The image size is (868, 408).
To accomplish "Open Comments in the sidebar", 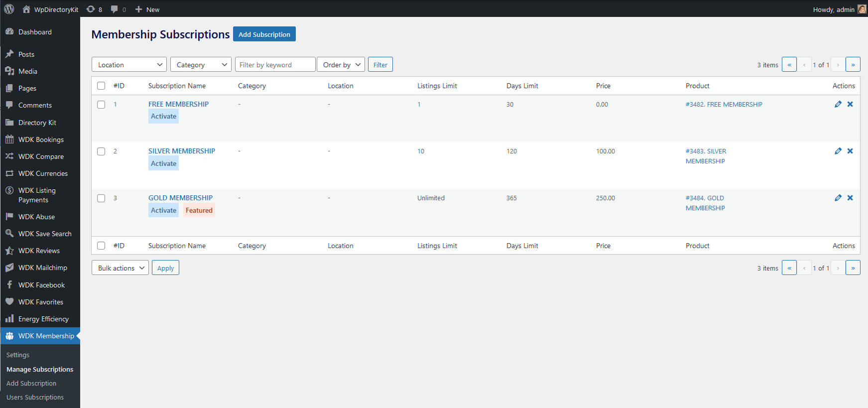I will pos(40,105).
